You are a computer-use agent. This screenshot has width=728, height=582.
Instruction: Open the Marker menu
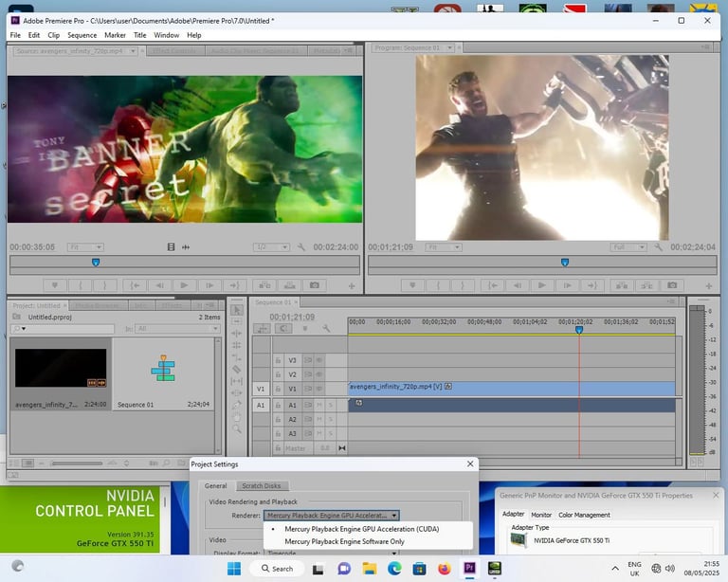[x=115, y=35]
